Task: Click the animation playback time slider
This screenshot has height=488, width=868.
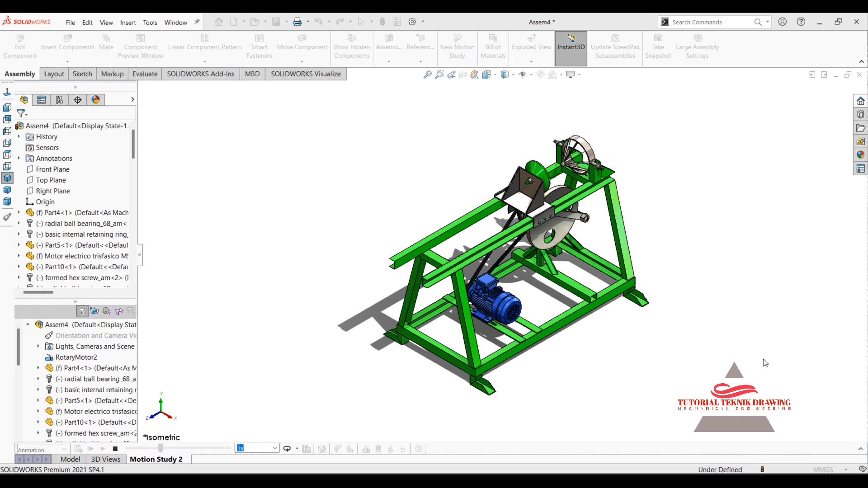Action: click(x=160, y=448)
